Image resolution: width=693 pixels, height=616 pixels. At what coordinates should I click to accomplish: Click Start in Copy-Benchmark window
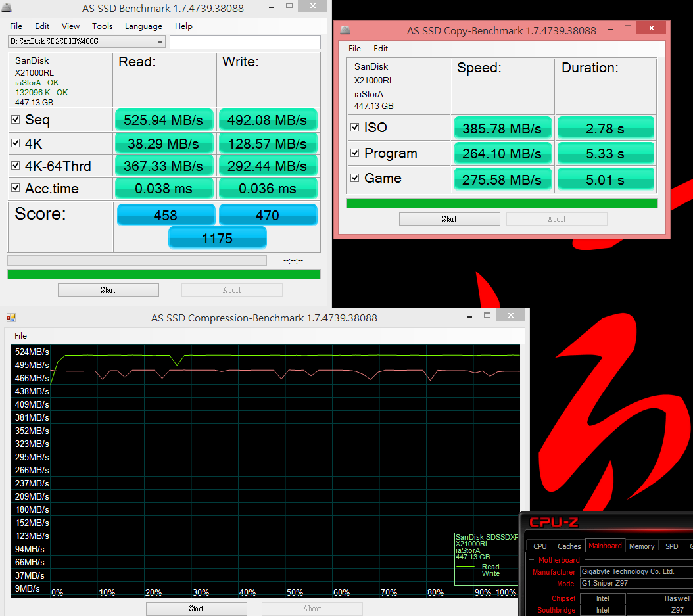pos(450,219)
